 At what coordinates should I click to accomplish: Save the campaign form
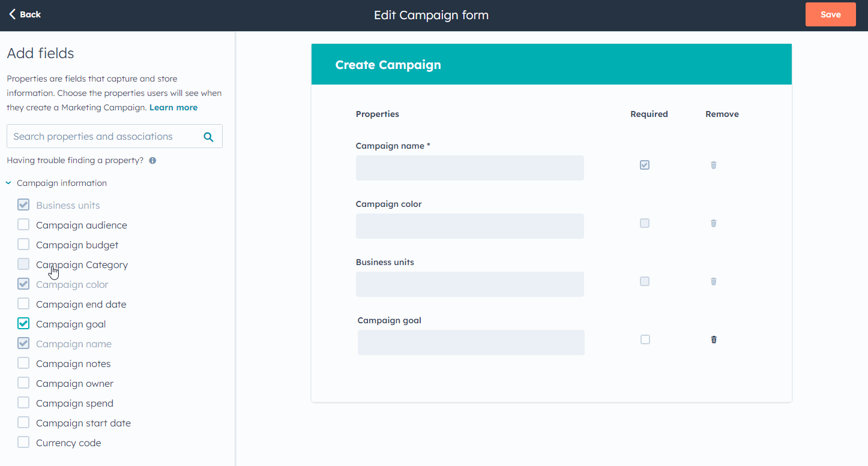click(x=830, y=14)
